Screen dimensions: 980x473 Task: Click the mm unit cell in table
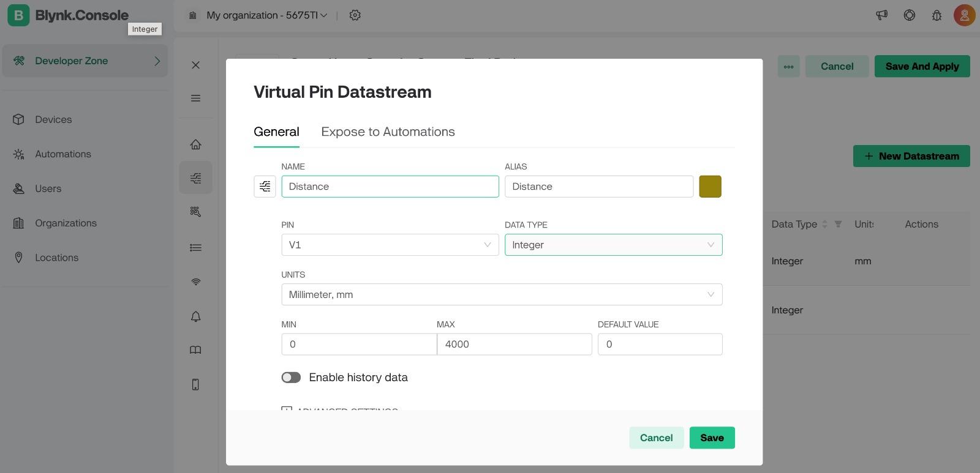tap(862, 261)
